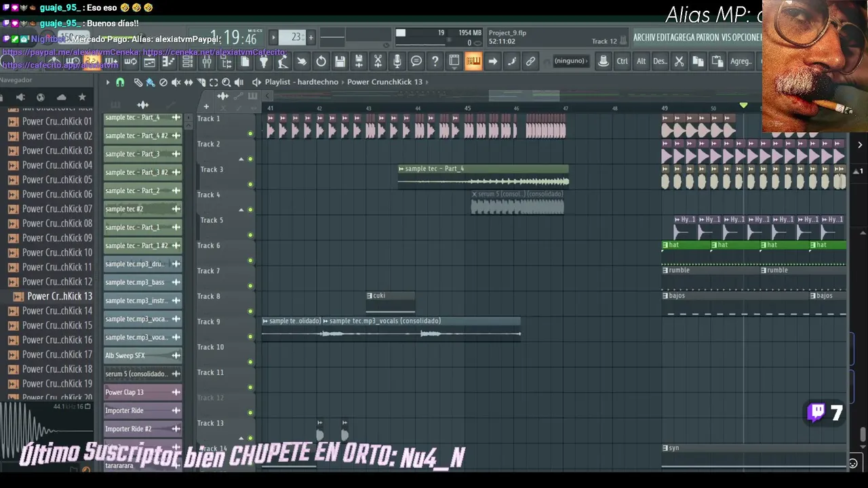
Task: Toggle the typing keyboard to piano icon
Action: [473, 62]
